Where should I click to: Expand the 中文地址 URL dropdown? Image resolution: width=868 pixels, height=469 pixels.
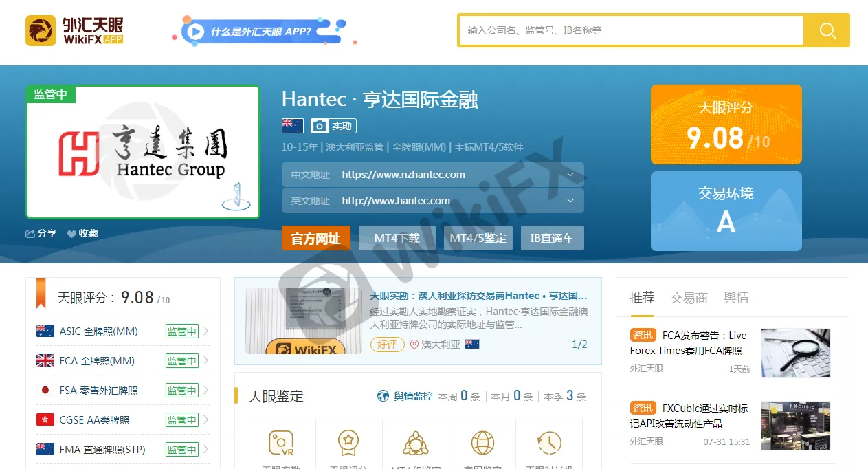coord(570,175)
